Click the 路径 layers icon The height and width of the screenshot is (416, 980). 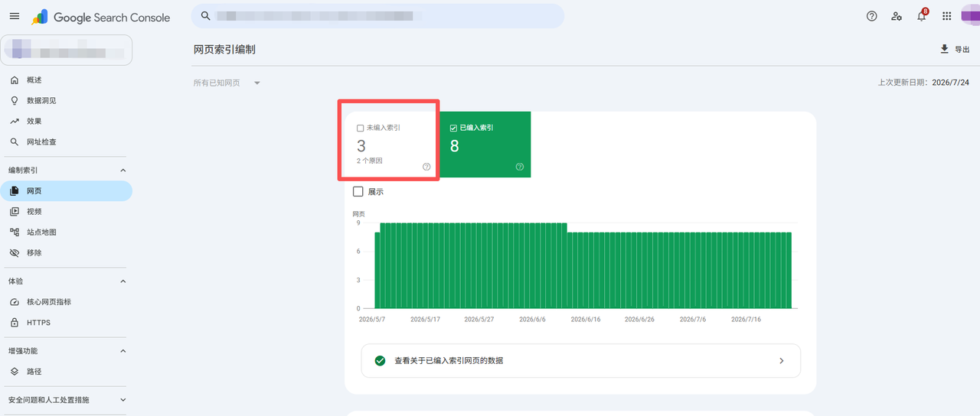(15, 372)
